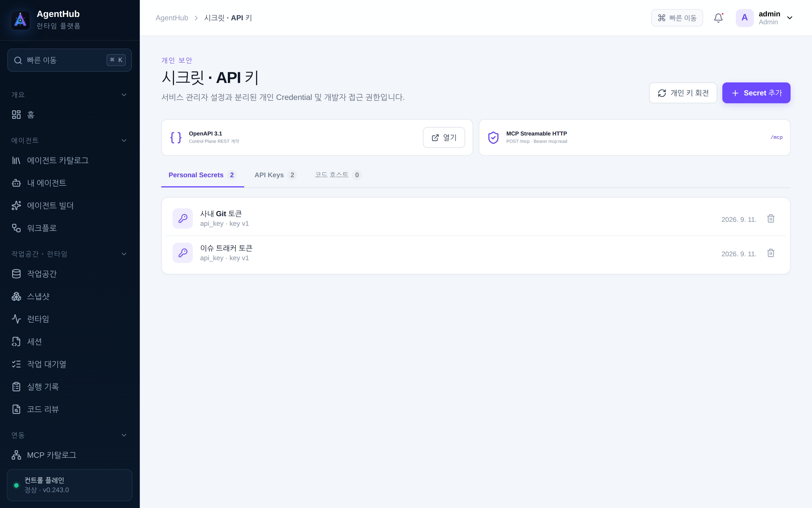Click POST /mcp · Bearer mcp:read text
This screenshot has width=812, height=508.
537,141
